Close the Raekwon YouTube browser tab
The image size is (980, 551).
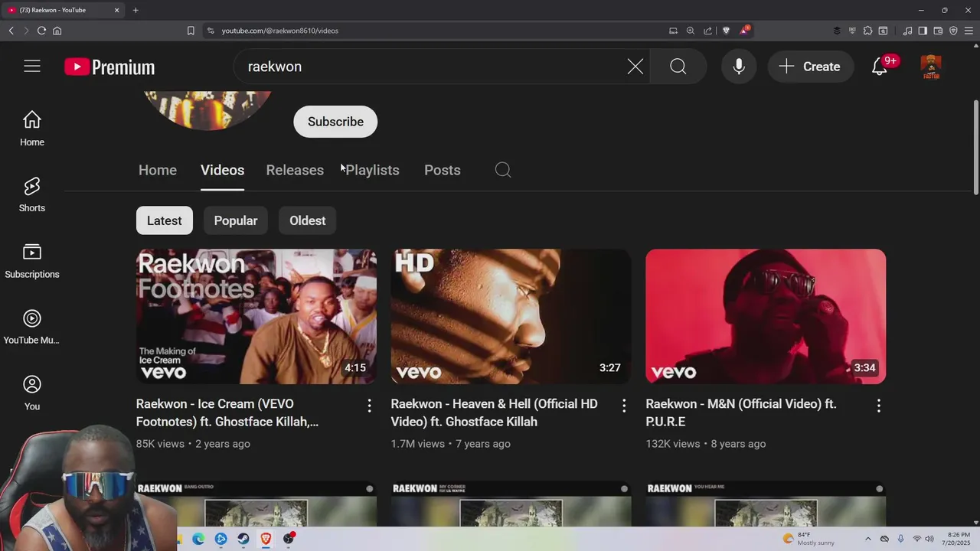(x=117, y=10)
